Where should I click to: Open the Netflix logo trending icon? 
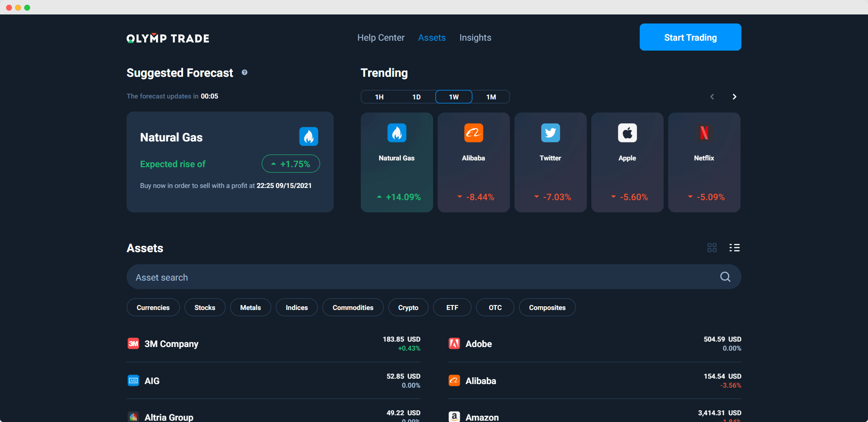tap(704, 133)
